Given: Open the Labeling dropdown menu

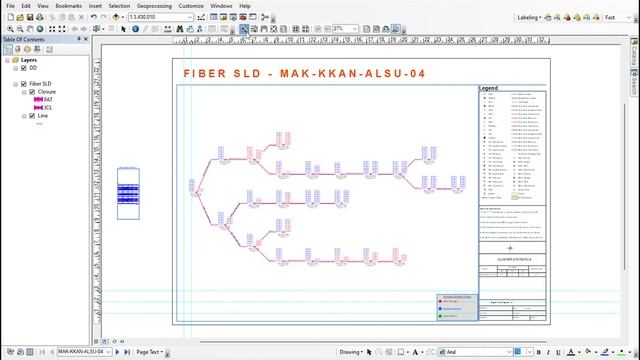Looking at the screenshot, I should coord(529,18).
